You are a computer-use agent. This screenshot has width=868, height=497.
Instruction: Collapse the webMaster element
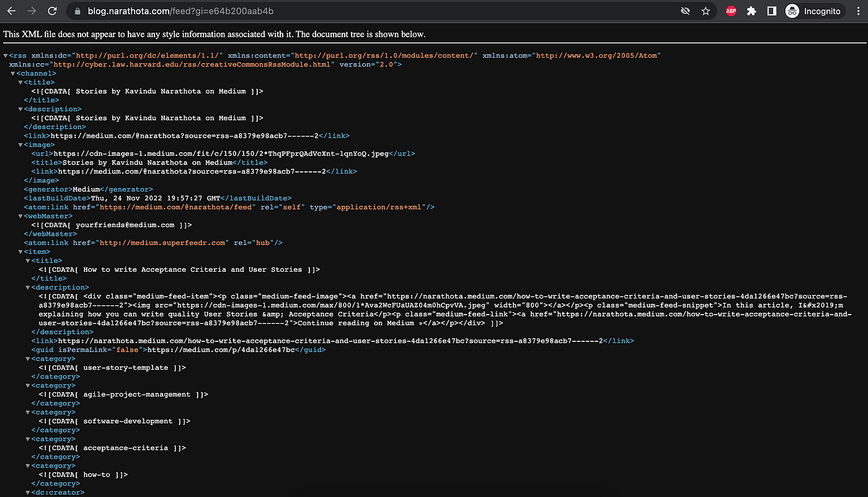click(x=20, y=217)
